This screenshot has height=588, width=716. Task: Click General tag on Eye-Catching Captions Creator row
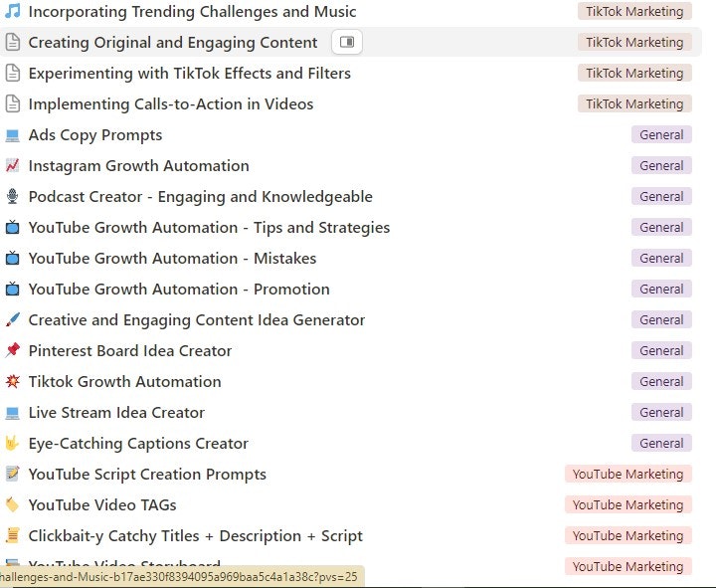661,443
